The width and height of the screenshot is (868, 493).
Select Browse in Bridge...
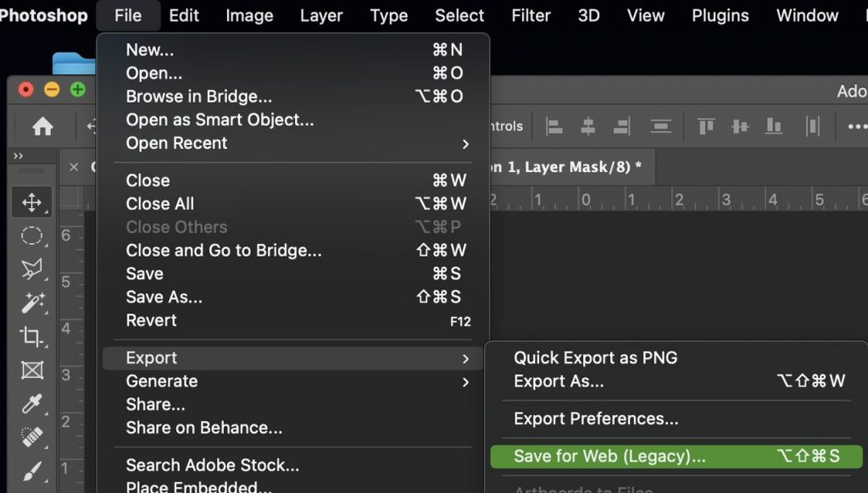[x=292, y=97]
